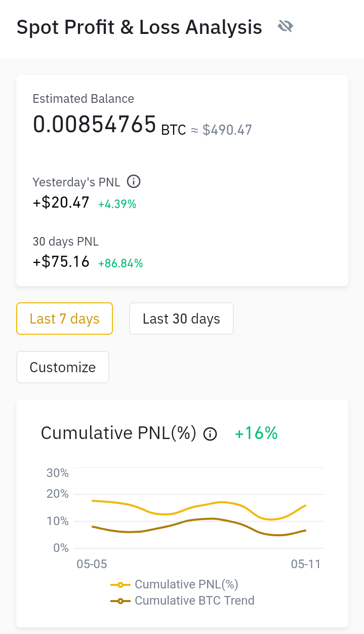Click the +$20.47 yesterday's PNL amount
The image size is (364, 634).
coord(61,203)
